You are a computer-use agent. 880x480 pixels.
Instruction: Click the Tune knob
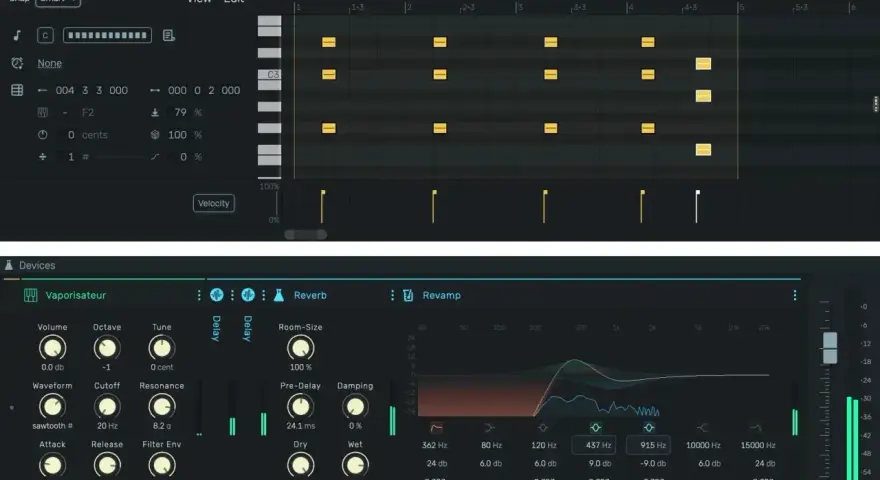click(162, 348)
